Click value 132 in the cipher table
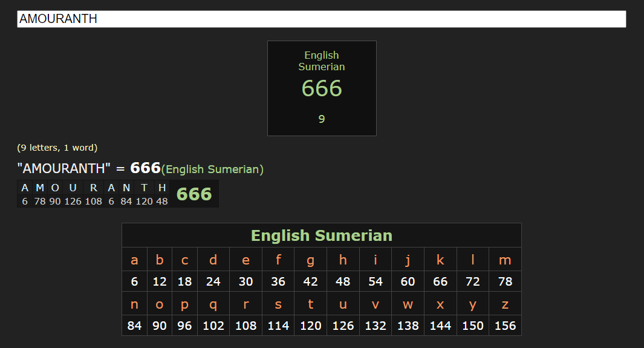The height and width of the screenshot is (348, 644). coord(376,326)
